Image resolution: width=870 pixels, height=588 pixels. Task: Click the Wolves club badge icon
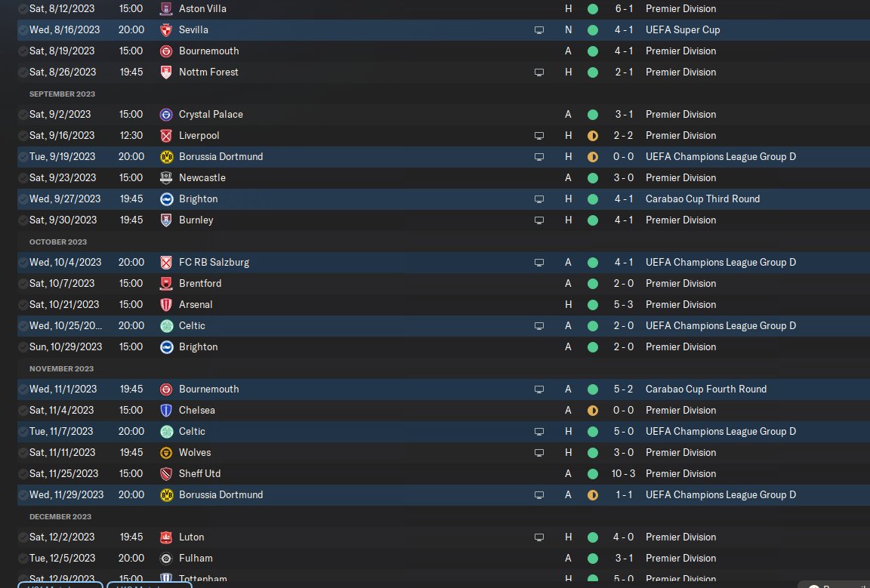click(x=166, y=453)
